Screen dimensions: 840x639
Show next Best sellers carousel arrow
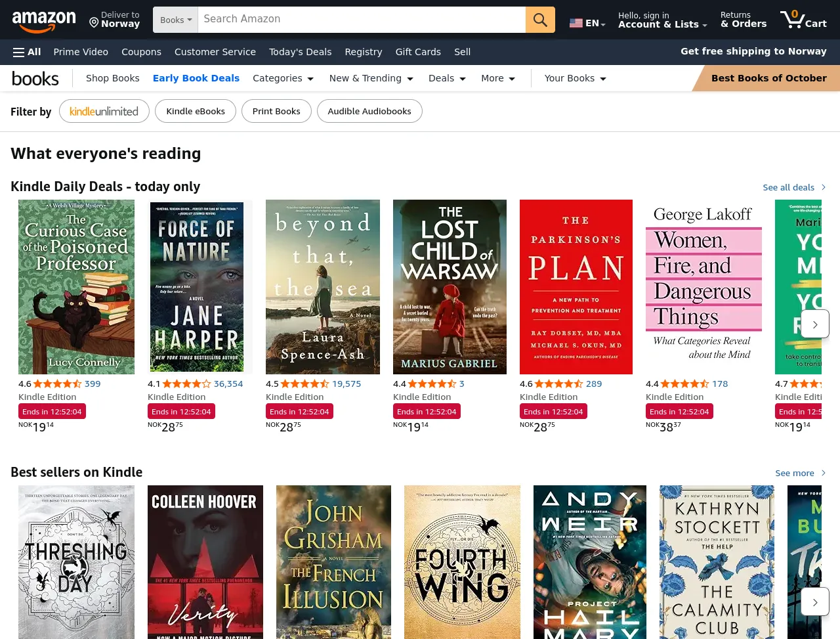815,602
